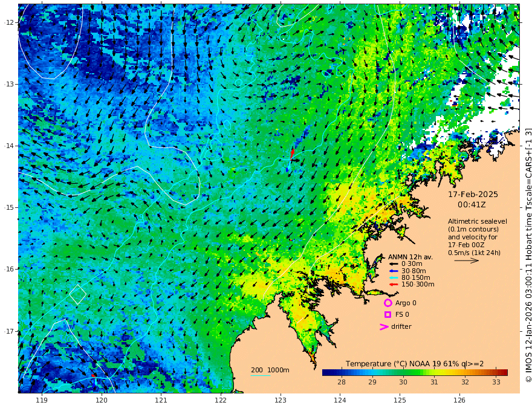This screenshot has width=532, height=411.
Task: Click the colorbar tick label 28
Action: 342,382
